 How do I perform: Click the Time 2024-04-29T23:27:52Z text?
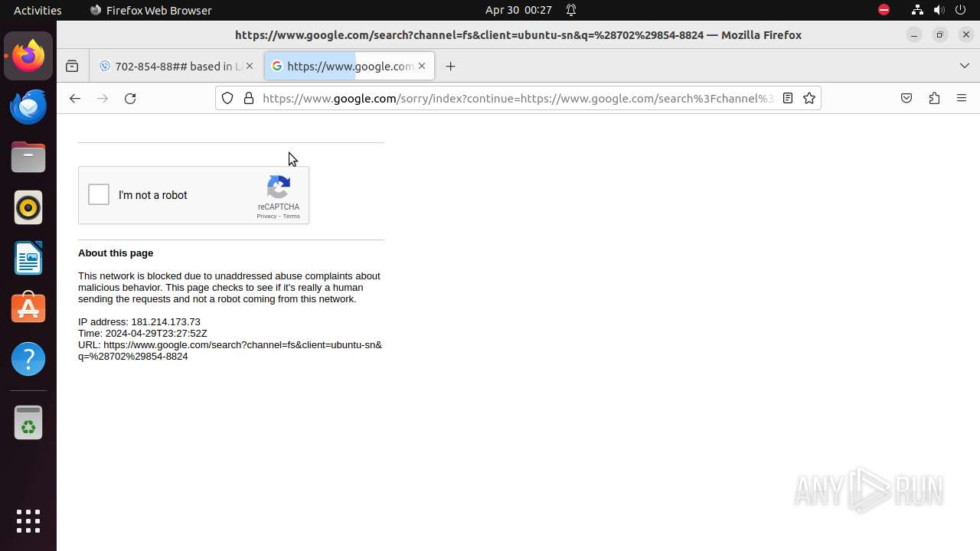tap(142, 334)
